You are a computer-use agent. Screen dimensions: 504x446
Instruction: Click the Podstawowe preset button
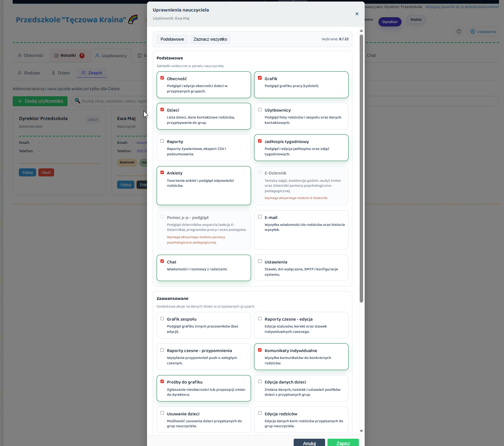click(172, 39)
